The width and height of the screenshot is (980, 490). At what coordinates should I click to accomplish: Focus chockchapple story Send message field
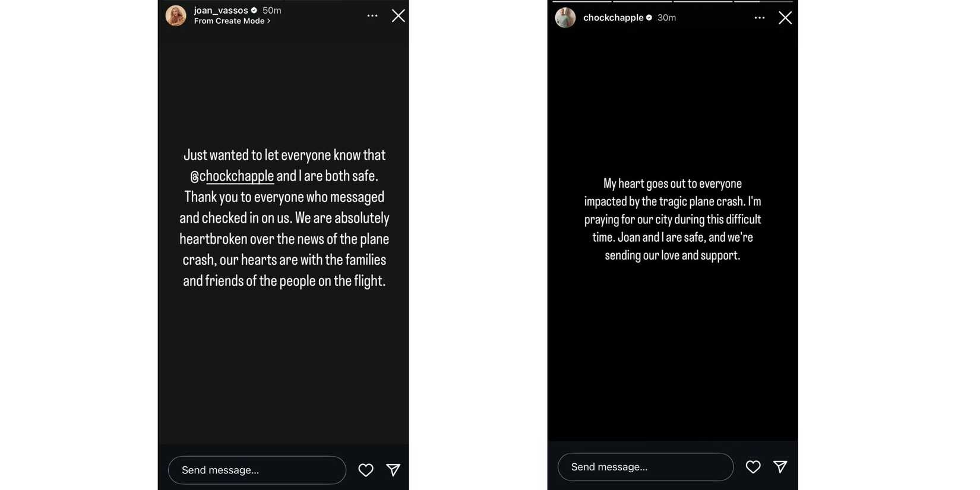(646, 467)
